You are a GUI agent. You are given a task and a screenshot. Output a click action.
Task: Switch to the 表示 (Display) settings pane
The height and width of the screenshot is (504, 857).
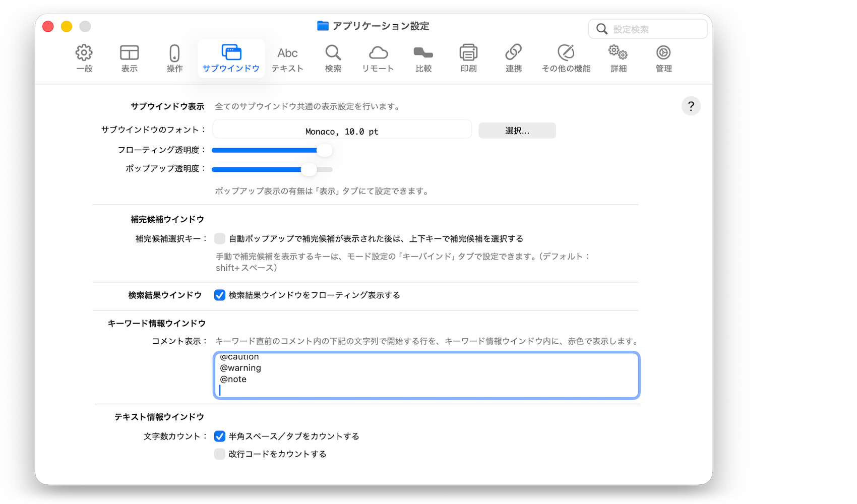(129, 58)
